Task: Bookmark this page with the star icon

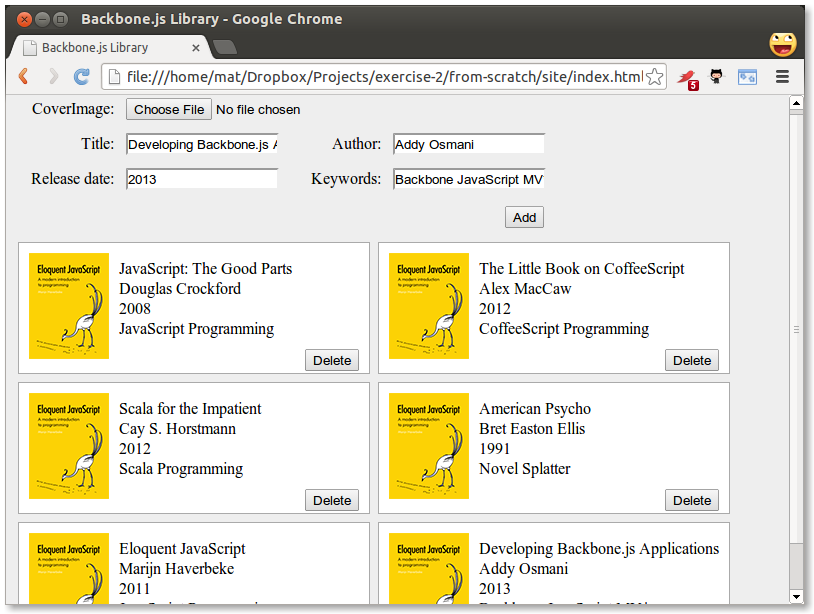Action: point(655,77)
